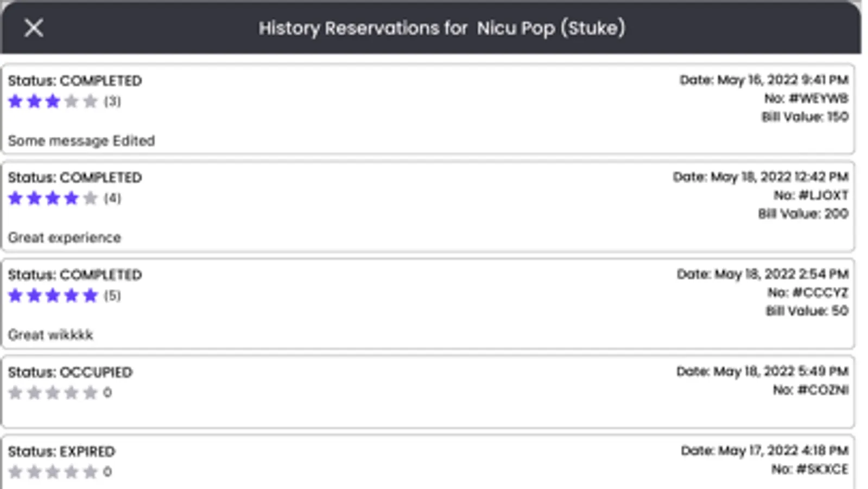This screenshot has height=489, width=868.
Task: Click Bill Value 200 in second reservation
Action: click(x=803, y=214)
